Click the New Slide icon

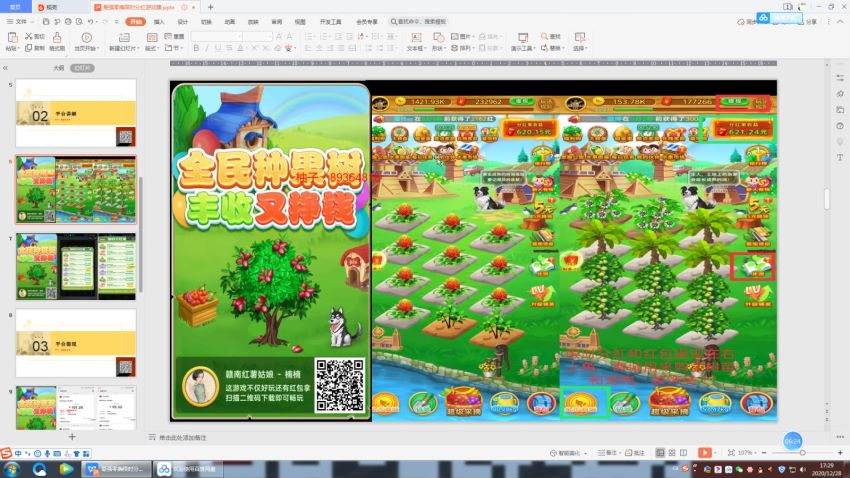(124, 37)
